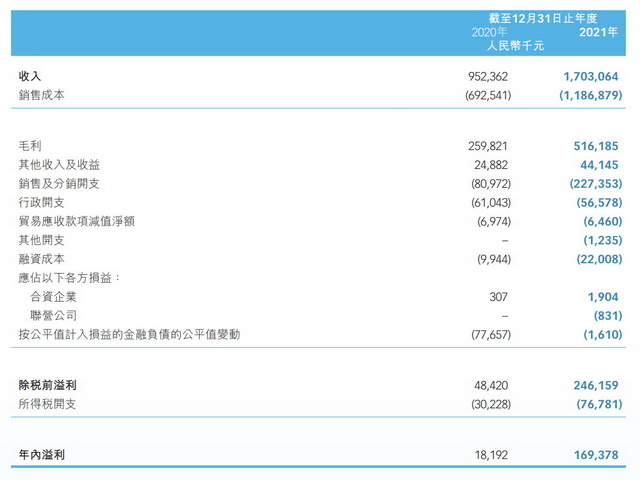Click the 2021年 column header
Viewport: 640px width, 480px height.
(x=600, y=32)
